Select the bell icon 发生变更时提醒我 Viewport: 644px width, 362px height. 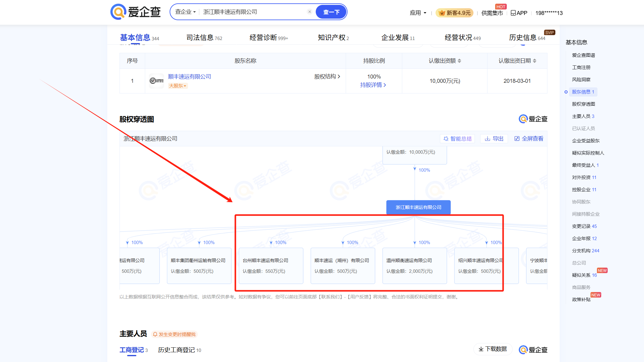174,334
